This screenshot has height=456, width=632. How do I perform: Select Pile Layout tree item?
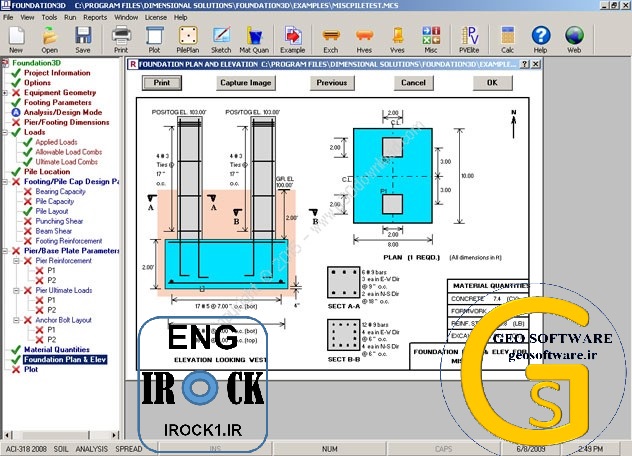click(52, 211)
